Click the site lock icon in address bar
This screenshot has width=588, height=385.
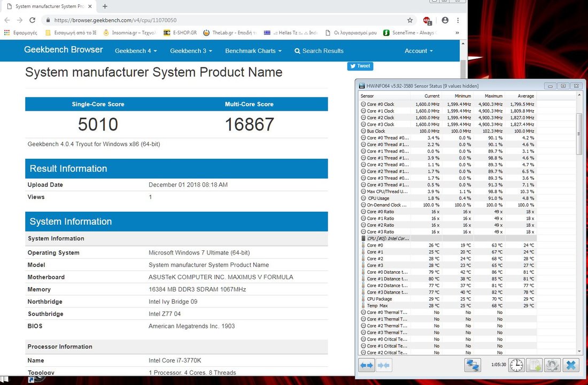(x=48, y=20)
